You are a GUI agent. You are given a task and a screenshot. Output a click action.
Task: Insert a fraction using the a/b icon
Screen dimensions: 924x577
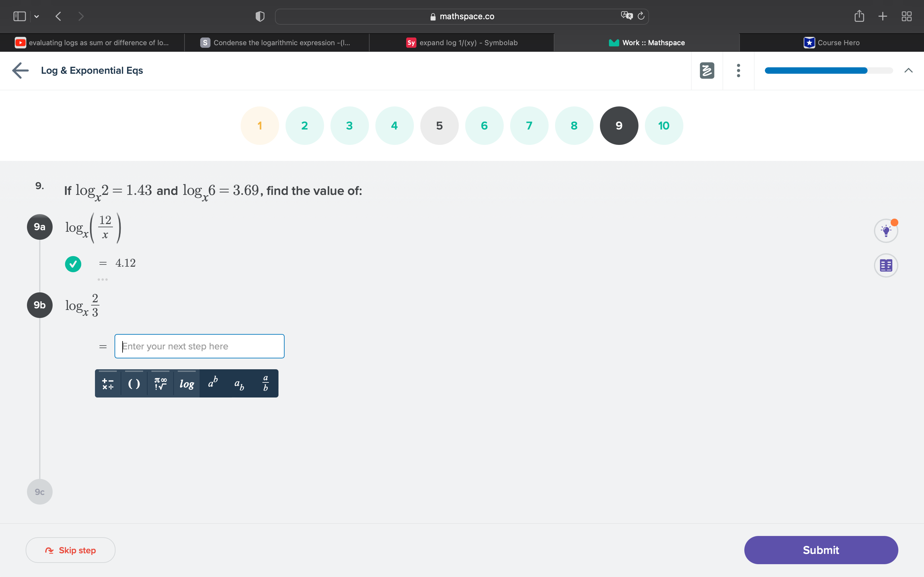[265, 383]
